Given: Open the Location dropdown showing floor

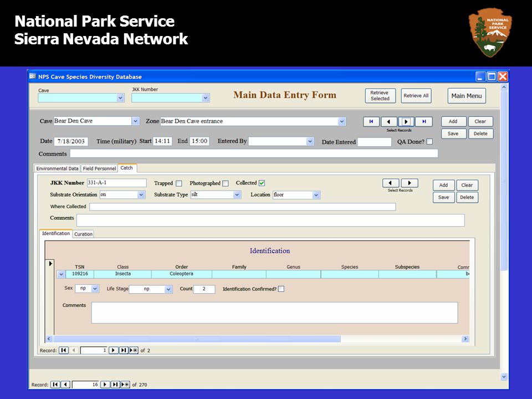Looking at the screenshot, I should [316, 195].
